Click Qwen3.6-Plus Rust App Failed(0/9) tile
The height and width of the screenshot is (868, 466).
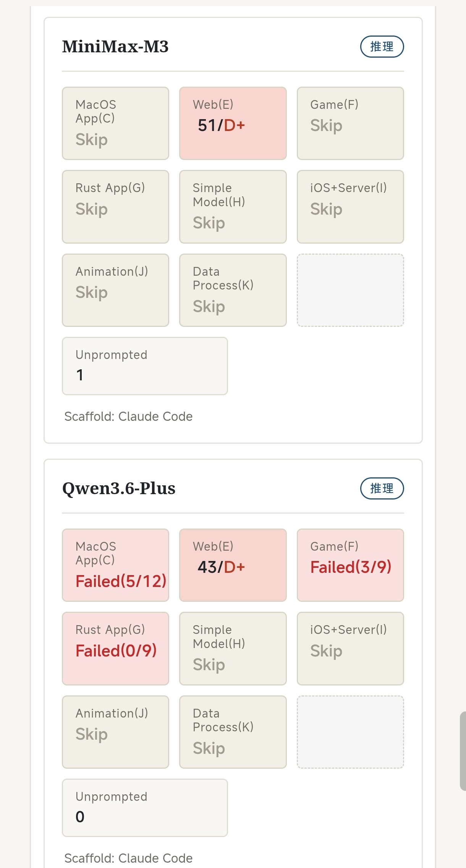[115, 648]
